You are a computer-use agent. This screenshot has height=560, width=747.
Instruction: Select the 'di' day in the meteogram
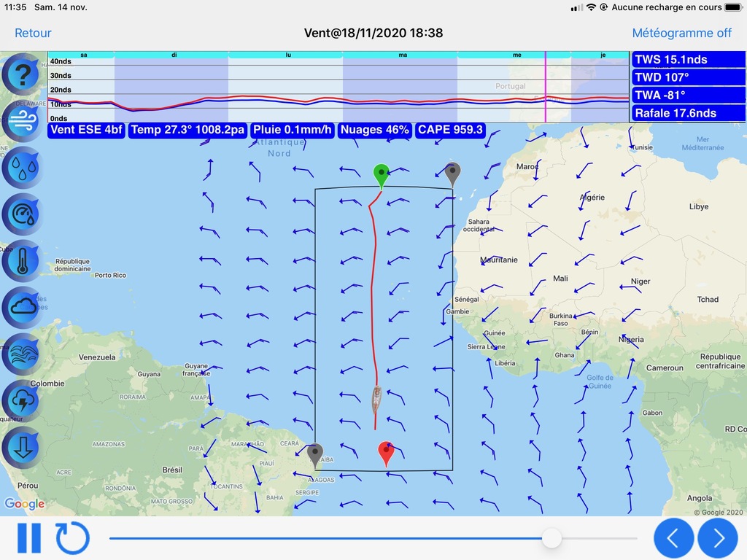pos(174,55)
